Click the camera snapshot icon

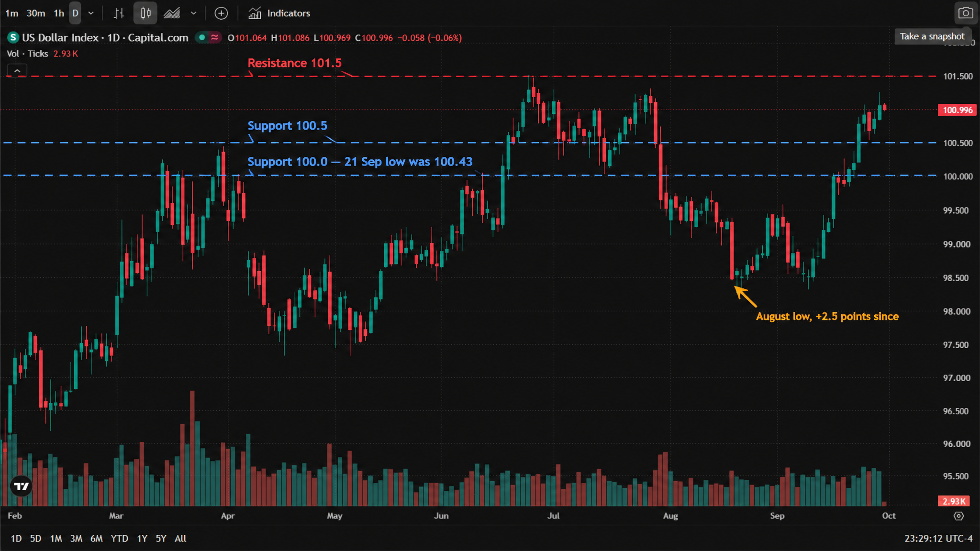point(965,13)
